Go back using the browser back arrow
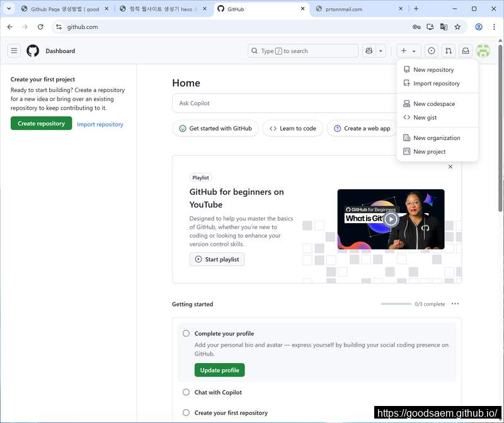 10,27
